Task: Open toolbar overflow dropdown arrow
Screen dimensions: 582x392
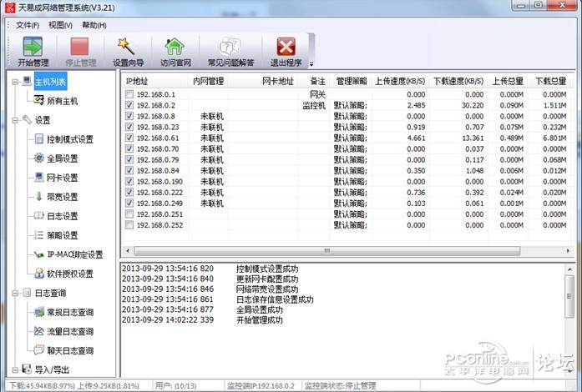Action: [311, 64]
